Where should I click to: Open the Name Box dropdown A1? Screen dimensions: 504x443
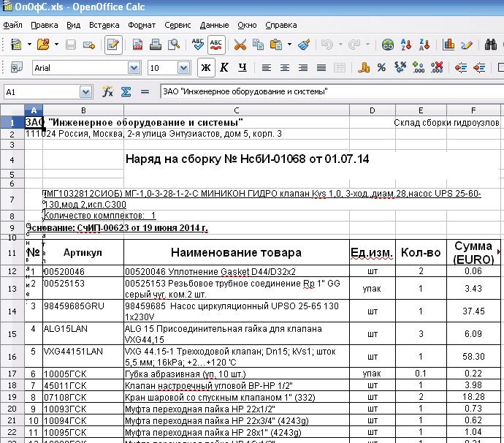(85, 92)
